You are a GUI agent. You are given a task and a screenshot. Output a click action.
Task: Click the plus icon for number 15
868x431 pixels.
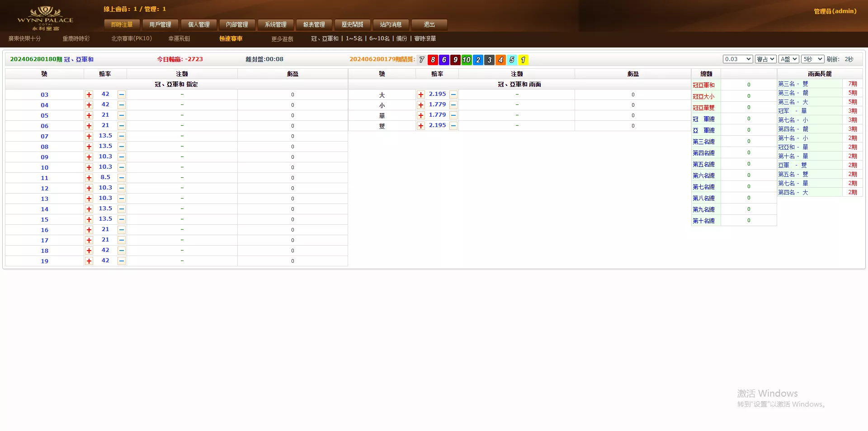point(89,219)
